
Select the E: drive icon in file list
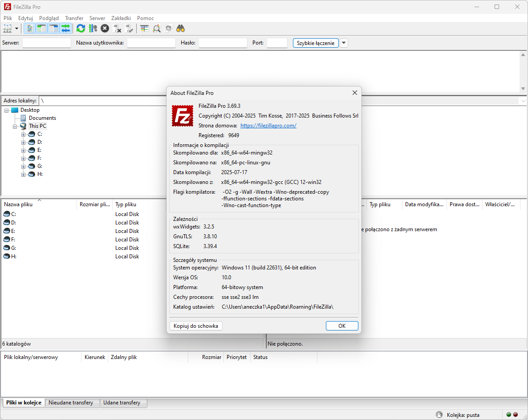[x=7, y=231]
